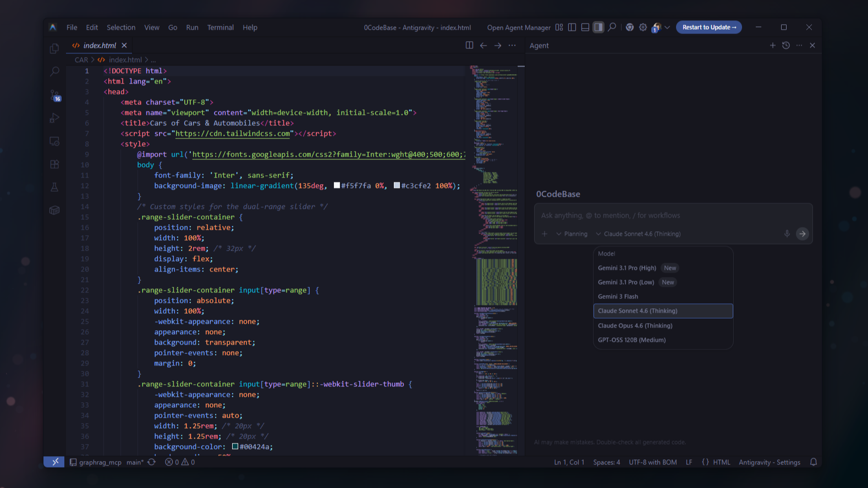This screenshot has width=868, height=488.
Task: Click the microphone voice input icon
Action: (x=787, y=234)
